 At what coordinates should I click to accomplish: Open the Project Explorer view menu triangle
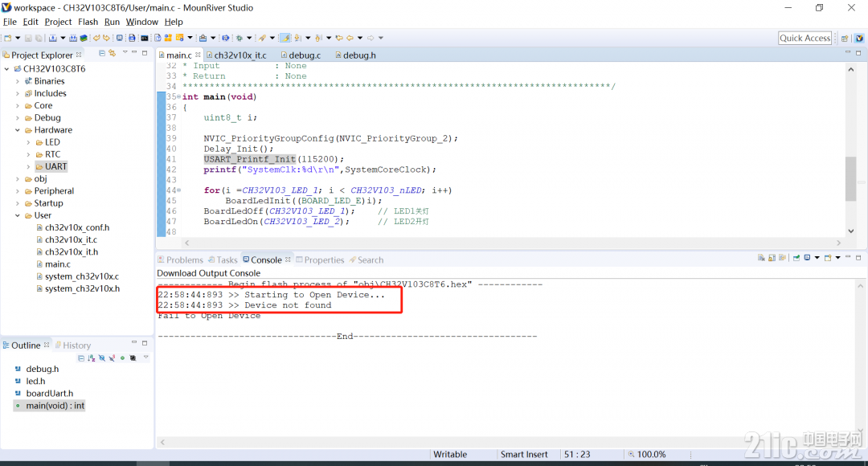tap(125, 52)
